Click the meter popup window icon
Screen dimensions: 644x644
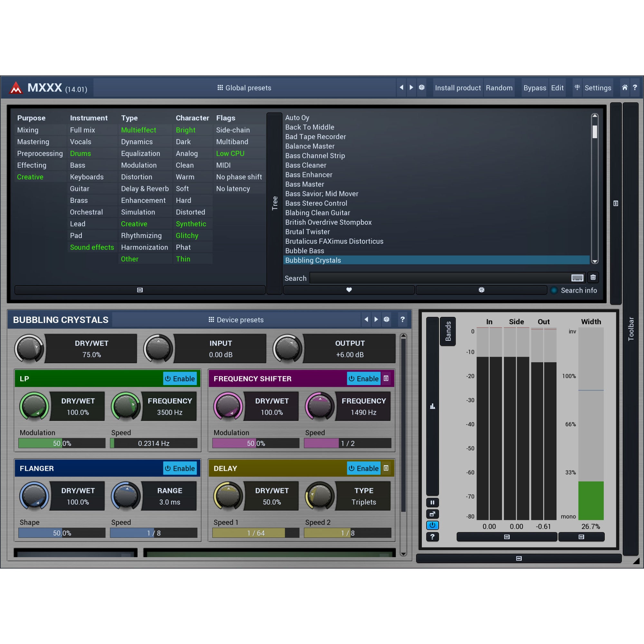click(432, 514)
